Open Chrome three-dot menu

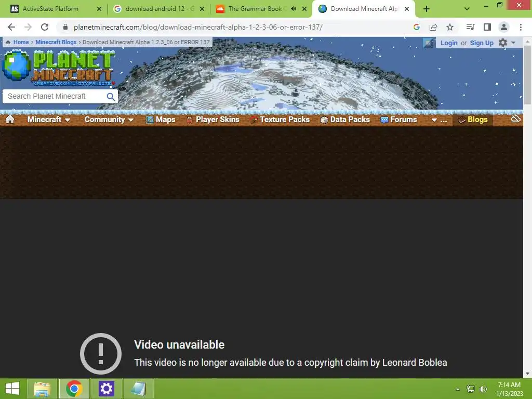tap(521, 27)
